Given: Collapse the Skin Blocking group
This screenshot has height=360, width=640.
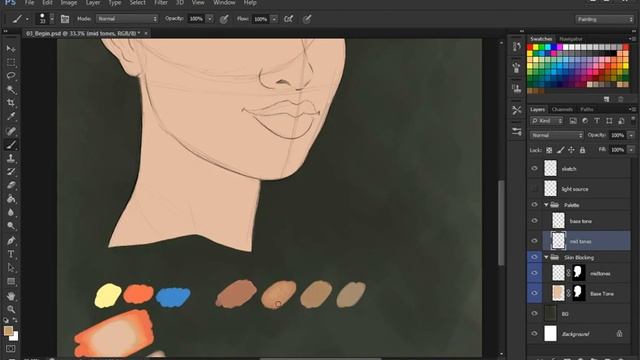Looking at the screenshot, I should pyautogui.click(x=546, y=257).
